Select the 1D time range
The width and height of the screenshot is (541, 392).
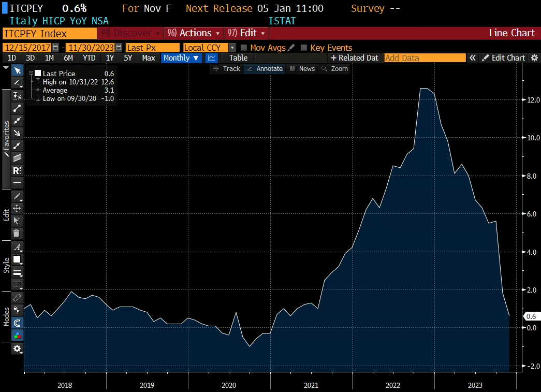pos(12,58)
